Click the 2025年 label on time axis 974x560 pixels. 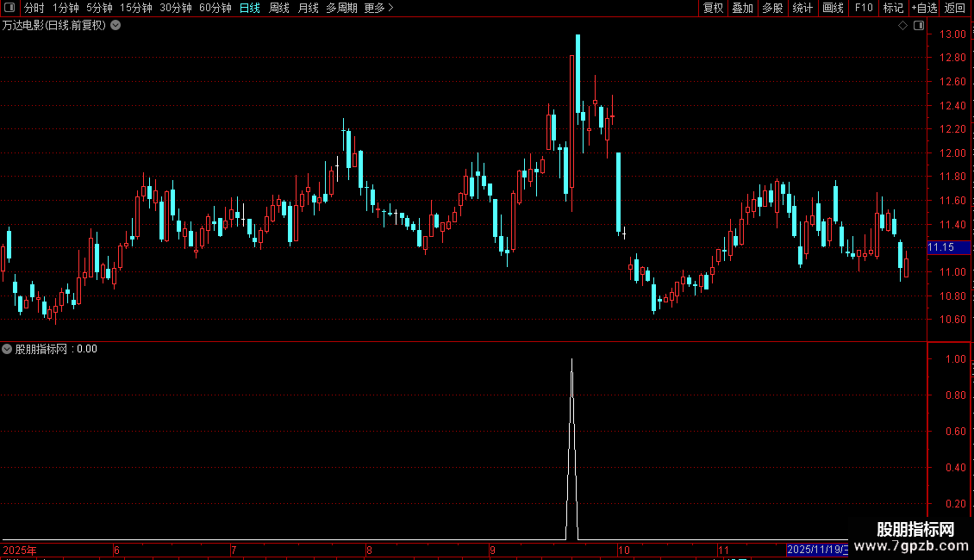tap(20, 550)
